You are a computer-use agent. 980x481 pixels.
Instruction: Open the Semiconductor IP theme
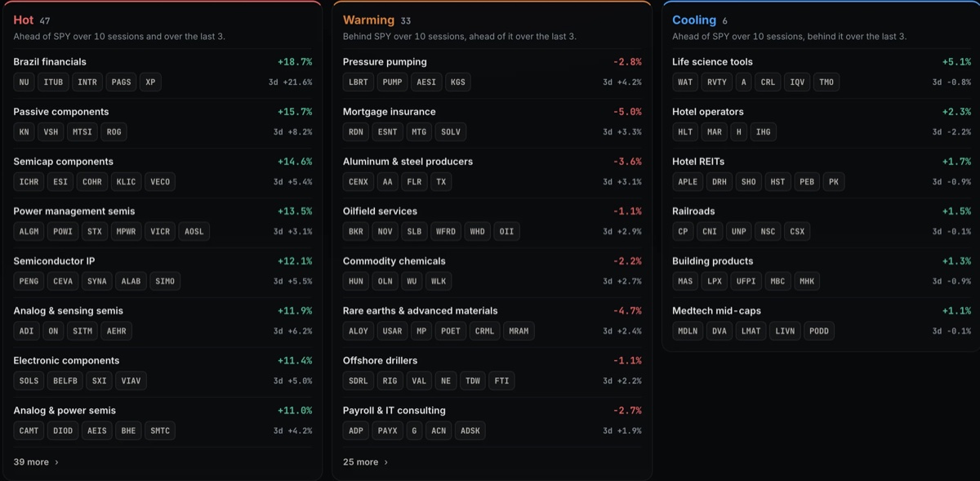(x=54, y=261)
